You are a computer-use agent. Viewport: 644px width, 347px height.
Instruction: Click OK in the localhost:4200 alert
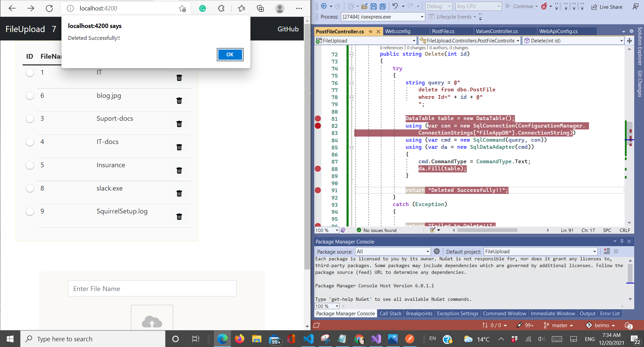click(230, 55)
